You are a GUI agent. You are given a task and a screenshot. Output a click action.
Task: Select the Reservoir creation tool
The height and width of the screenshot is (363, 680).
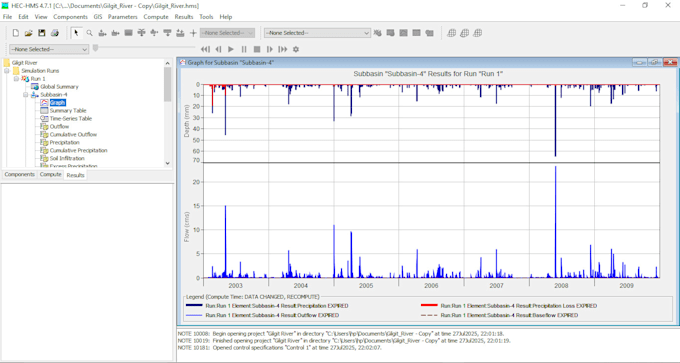click(128, 33)
